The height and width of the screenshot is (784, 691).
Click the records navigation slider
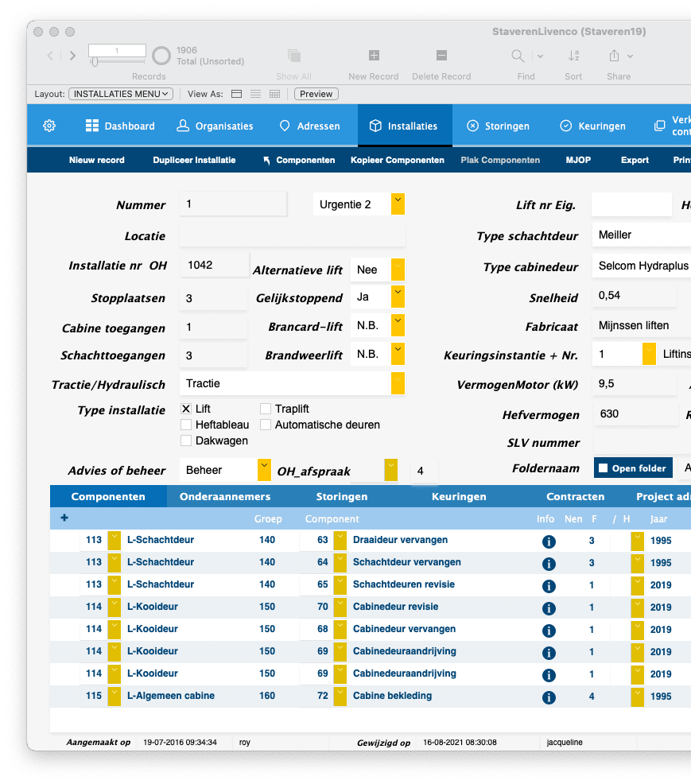(x=117, y=61)
